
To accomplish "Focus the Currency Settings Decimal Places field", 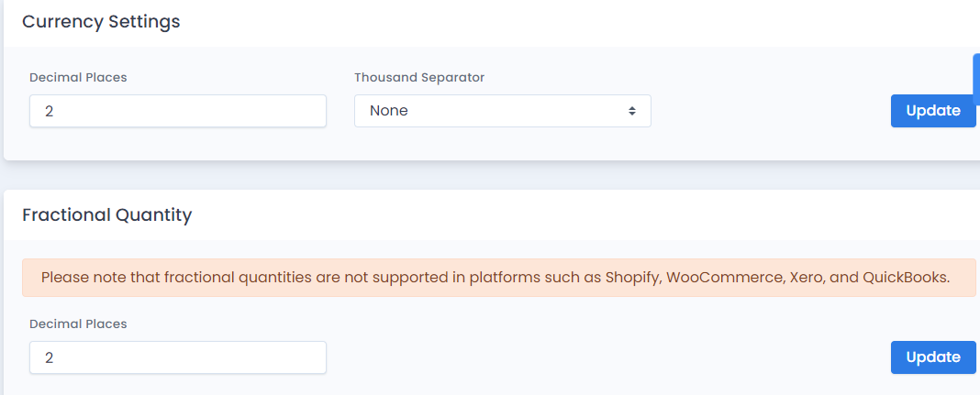I will pyautogui.click(x=177, y=111).
